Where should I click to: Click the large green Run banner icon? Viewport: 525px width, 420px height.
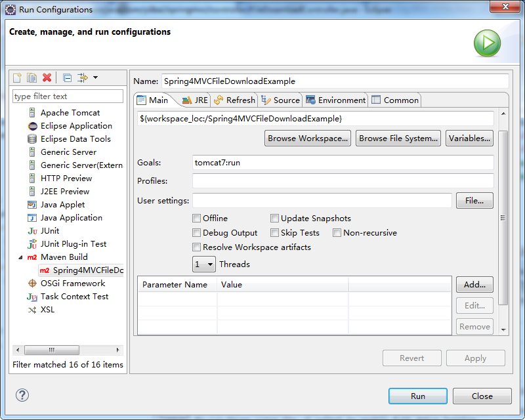tap(487, 43)
